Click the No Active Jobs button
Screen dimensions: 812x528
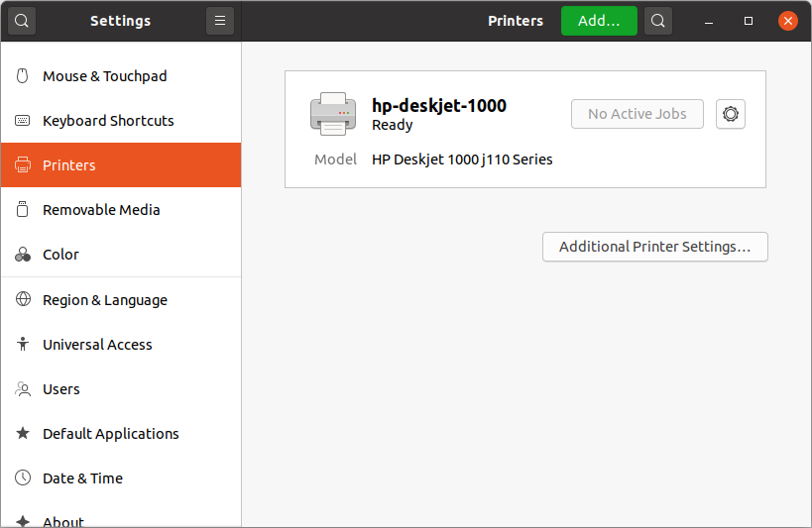(637, 114)
